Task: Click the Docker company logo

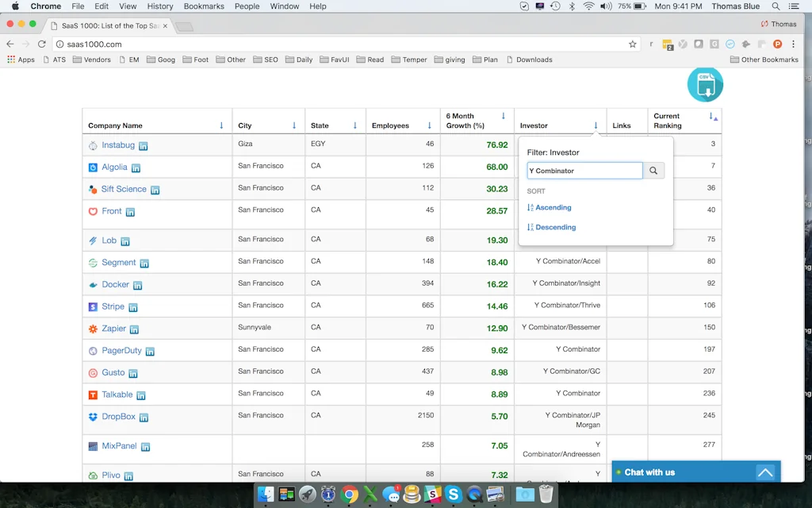Action: (x=95, y=284)
